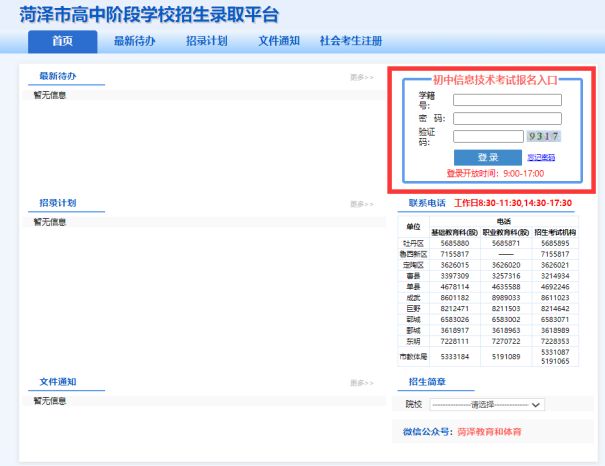The width and height of the screenshot is (605, 466).
Task: Click 暂无信息 under 文件通知
Action: pos(50,401)
